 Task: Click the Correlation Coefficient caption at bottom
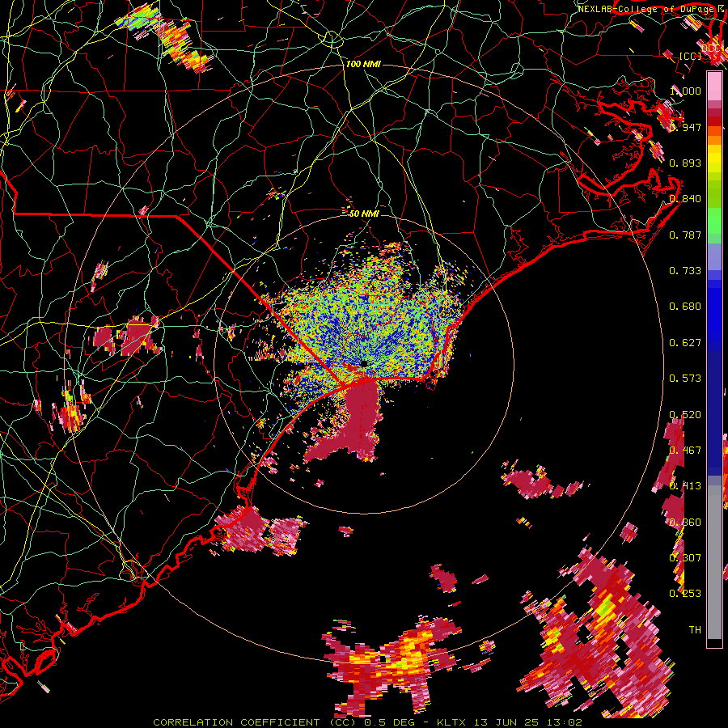[x=367, y=722]
